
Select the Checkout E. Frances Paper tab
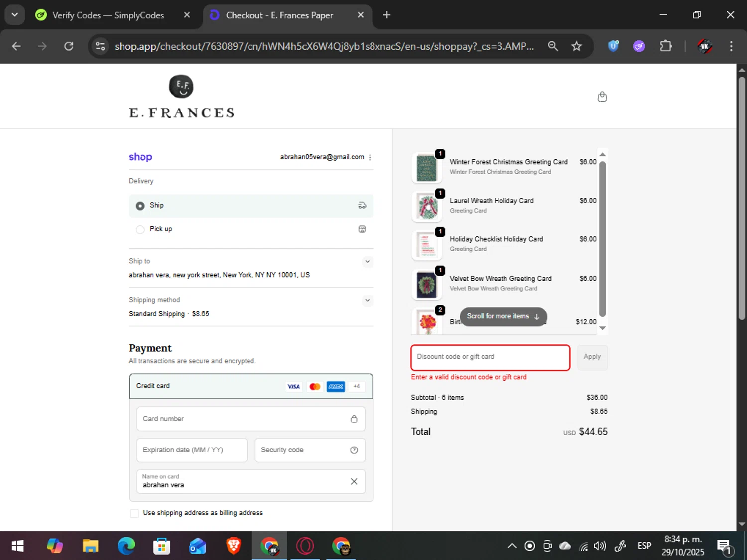point(279,15)
